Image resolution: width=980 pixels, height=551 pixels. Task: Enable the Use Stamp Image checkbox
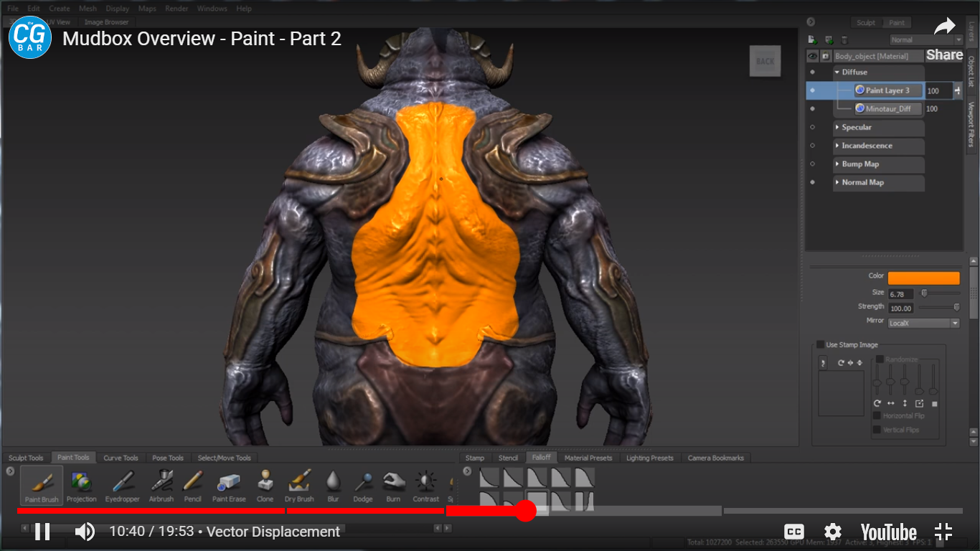tap(820, 344)
